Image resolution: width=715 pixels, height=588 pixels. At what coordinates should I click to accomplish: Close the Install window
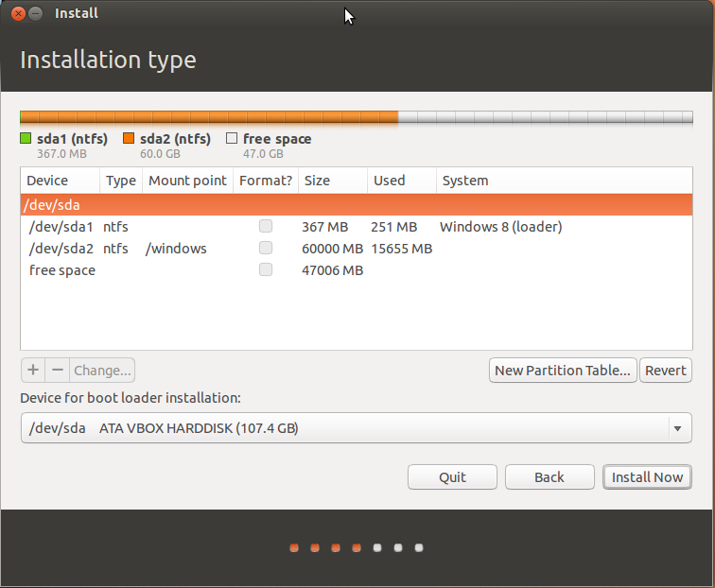pyautogui.click(x=18, y=13)
